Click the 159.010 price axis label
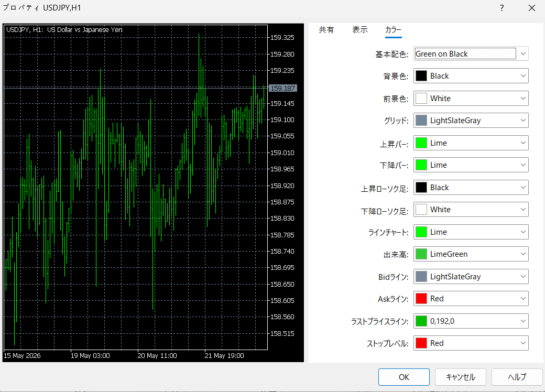 [282, 153]
